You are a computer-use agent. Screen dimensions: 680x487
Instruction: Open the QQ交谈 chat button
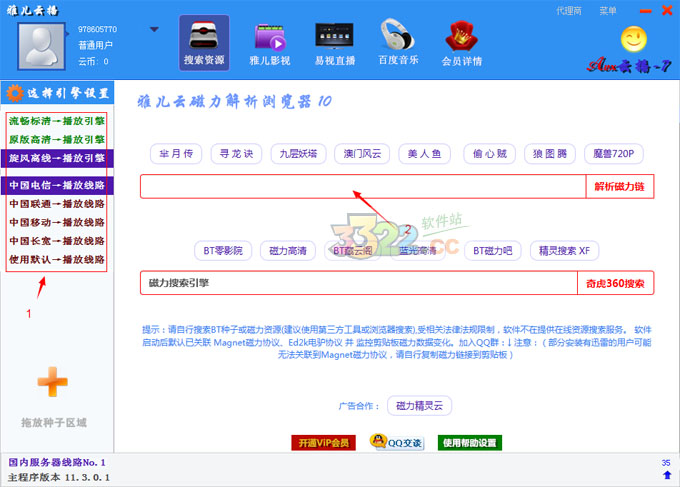click(396, 442)
